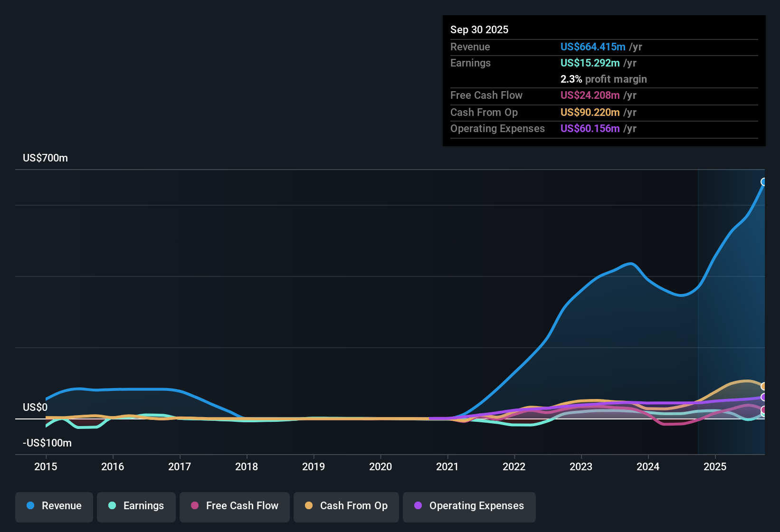The height and width of the screenshot is (532, 780).
Task: Click the blue Revenue legend dot
Action: (x=30, y=506)
